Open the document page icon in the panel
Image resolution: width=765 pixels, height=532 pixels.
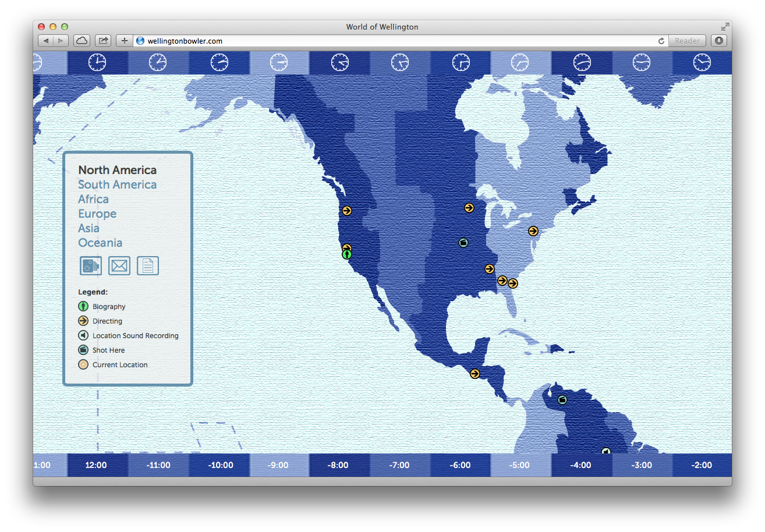148,265
